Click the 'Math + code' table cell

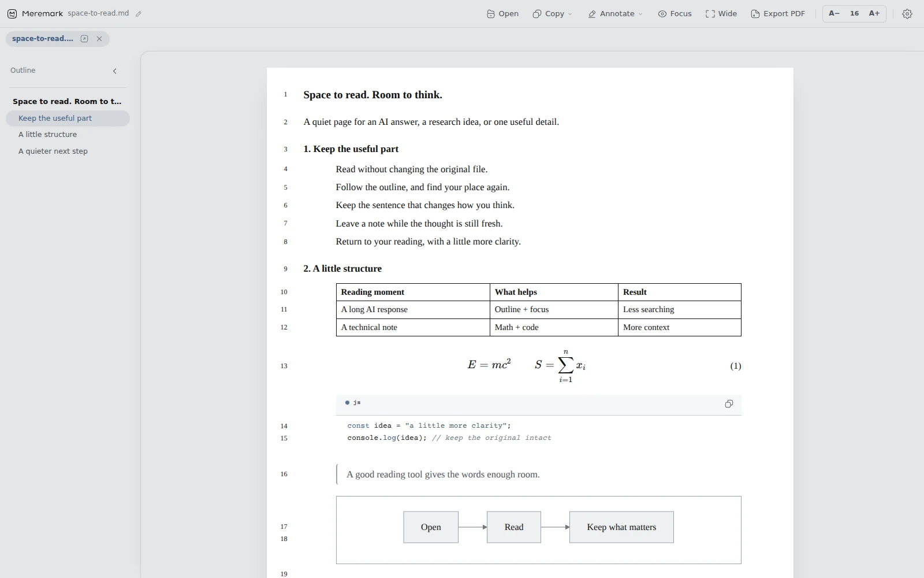click(553, 327)
